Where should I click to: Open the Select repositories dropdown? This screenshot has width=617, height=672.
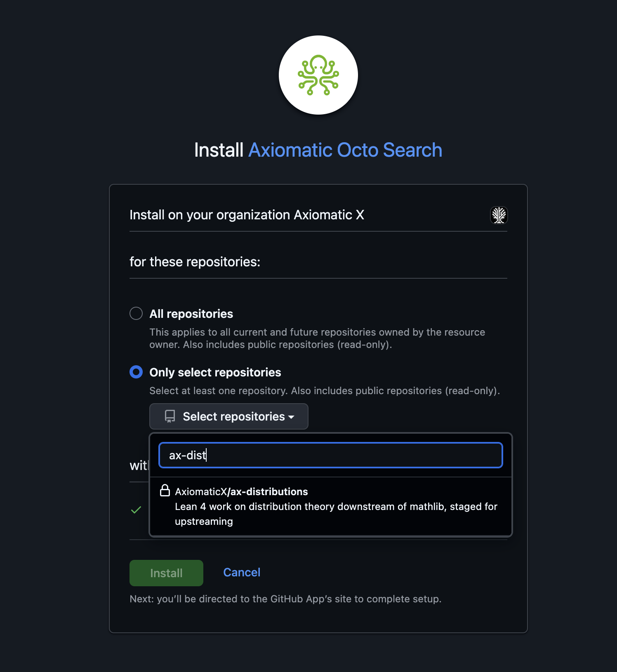click(x=229, y=416)
